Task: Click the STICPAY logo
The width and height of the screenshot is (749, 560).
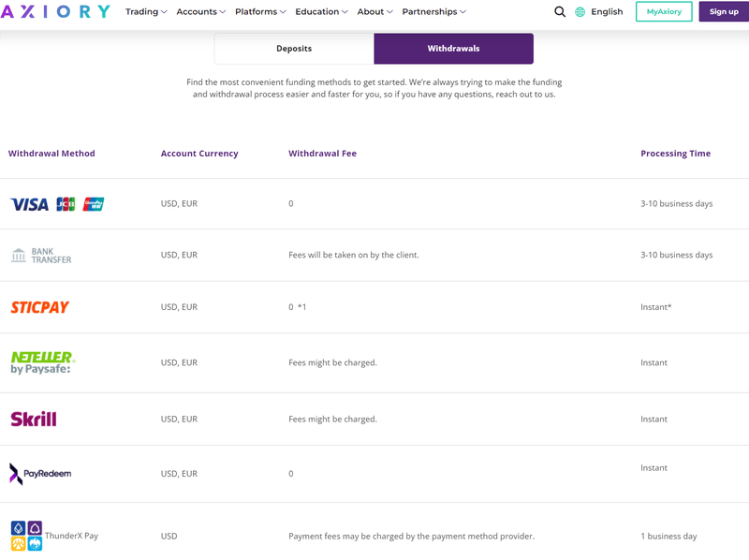Action: pos(39,307)
